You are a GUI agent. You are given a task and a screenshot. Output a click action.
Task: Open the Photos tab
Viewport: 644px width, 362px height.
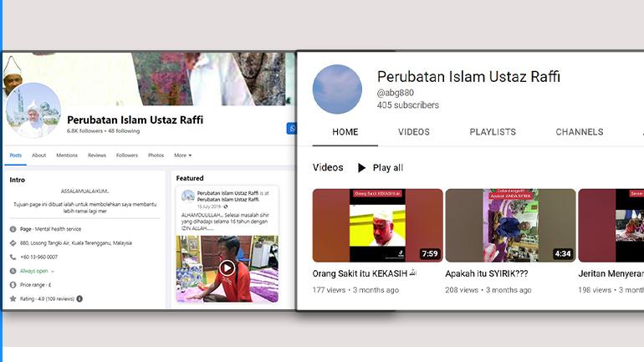pyautogui.click(x=156, y=156)
